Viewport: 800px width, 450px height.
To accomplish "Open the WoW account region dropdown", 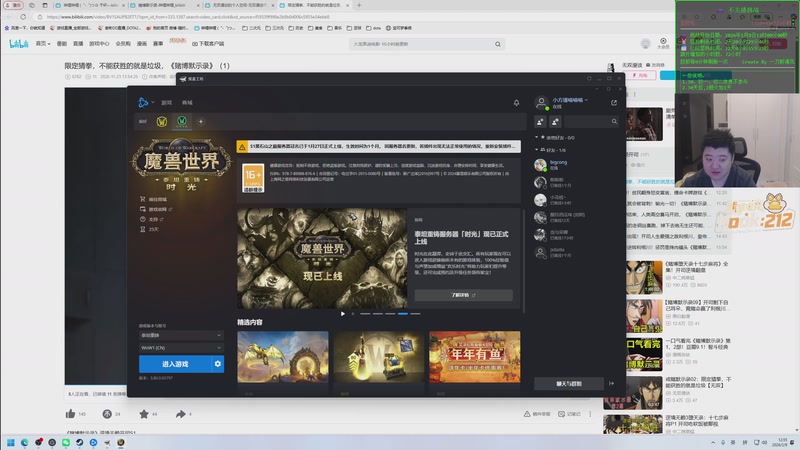I will point(181,347).
